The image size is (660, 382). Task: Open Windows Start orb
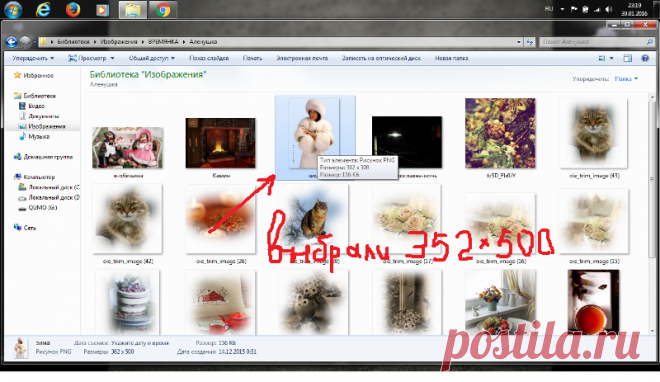point(13,9)
